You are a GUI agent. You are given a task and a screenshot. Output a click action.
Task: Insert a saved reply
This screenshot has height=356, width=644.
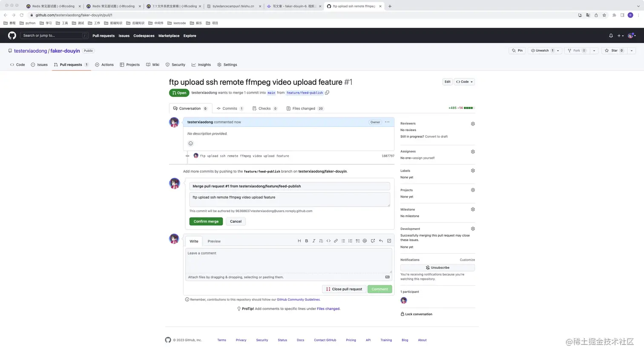click(x=381, y=241)
